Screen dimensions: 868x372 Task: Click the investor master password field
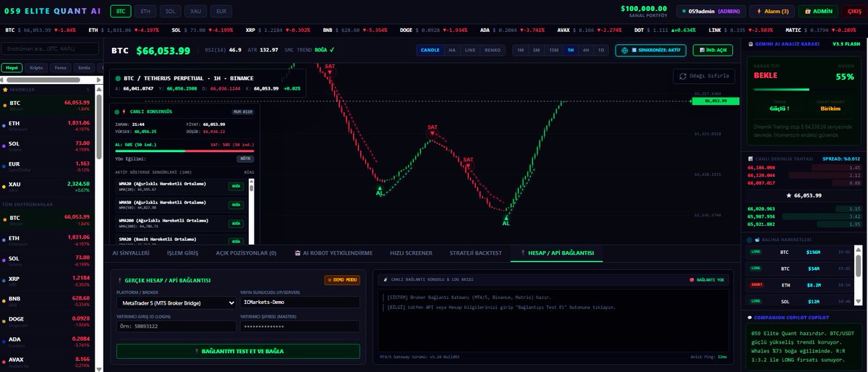pos(299,326)
